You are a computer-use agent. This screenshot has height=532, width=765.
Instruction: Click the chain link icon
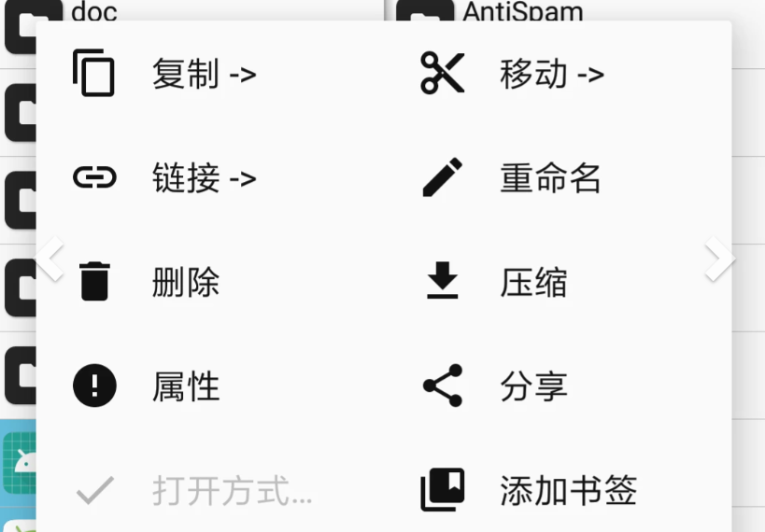(x=94, y=177)
